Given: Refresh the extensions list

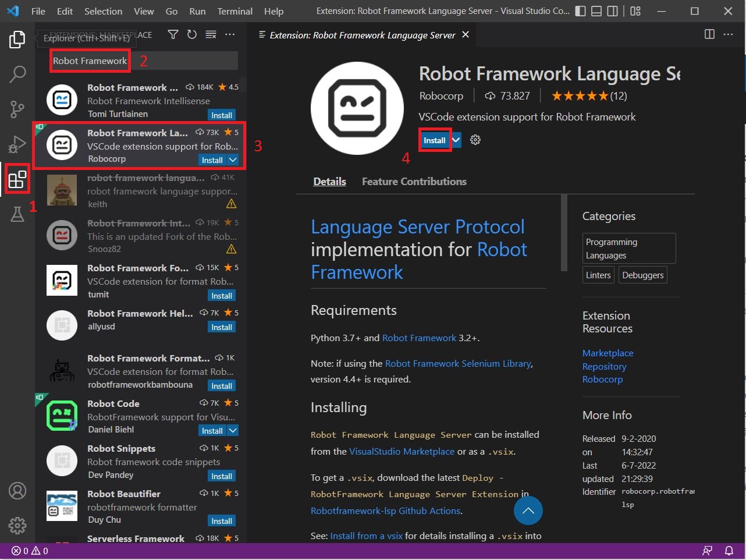Looking at the screenshot, I should 192,35.
